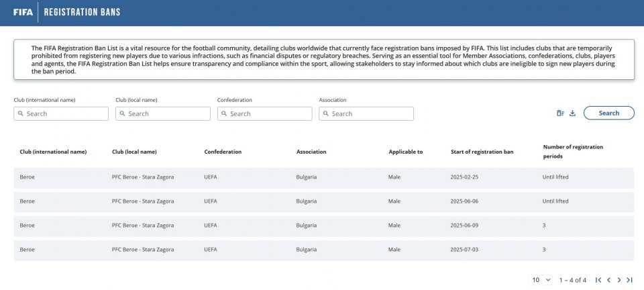Select the date cell 2025-06-06
644x290 pixels.
[464, 201]
